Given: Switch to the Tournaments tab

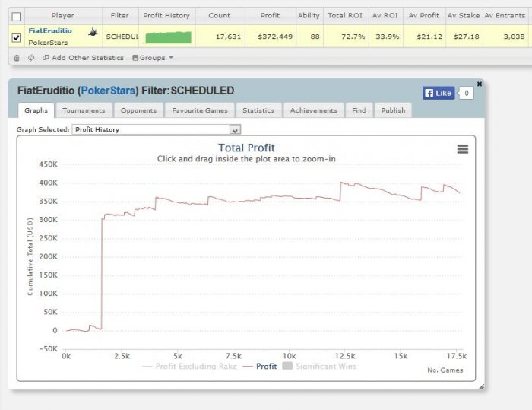Looking at the screenshot, I should click(84, 110).
